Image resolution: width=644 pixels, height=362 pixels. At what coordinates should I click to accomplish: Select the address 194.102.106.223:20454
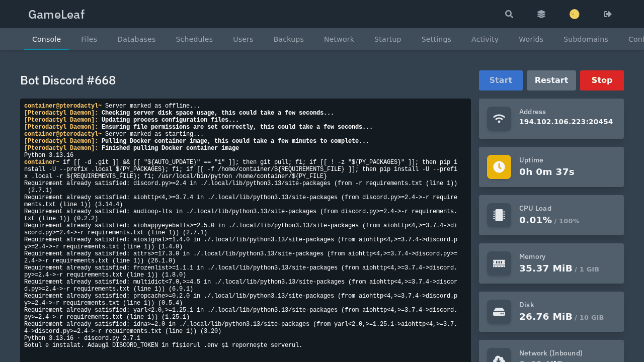[566, 122]
